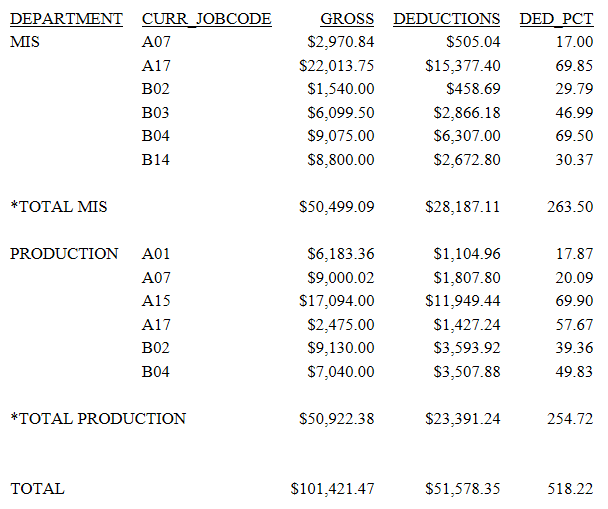Click the CURR_JOBCODE column header

207,19
